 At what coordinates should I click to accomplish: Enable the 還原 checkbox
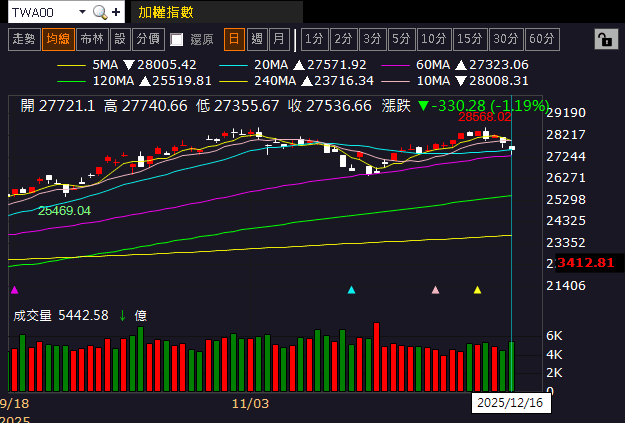pyautogui.click(x=177, y=39)
